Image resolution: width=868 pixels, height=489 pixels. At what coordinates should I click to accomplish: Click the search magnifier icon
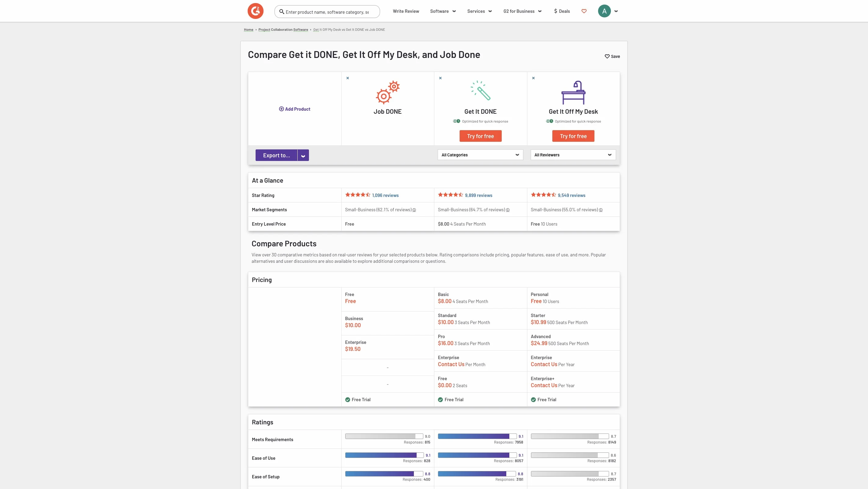pos(282,12)
